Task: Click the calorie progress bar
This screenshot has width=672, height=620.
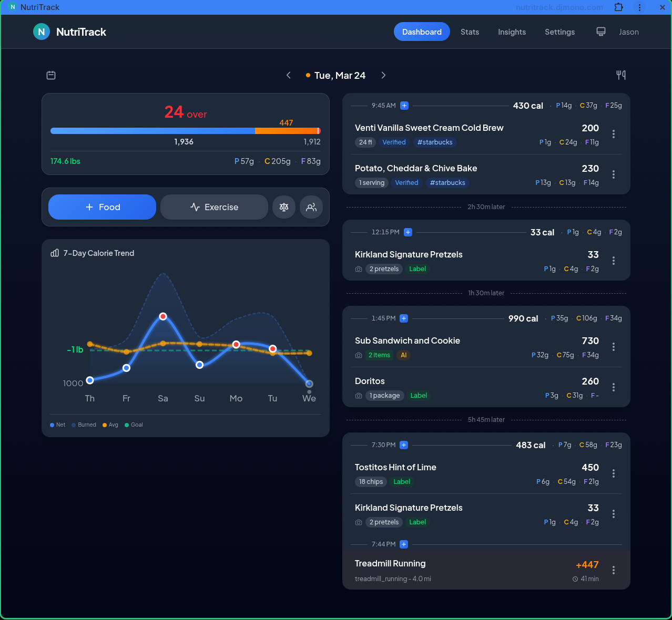Action: pos(185,131)
